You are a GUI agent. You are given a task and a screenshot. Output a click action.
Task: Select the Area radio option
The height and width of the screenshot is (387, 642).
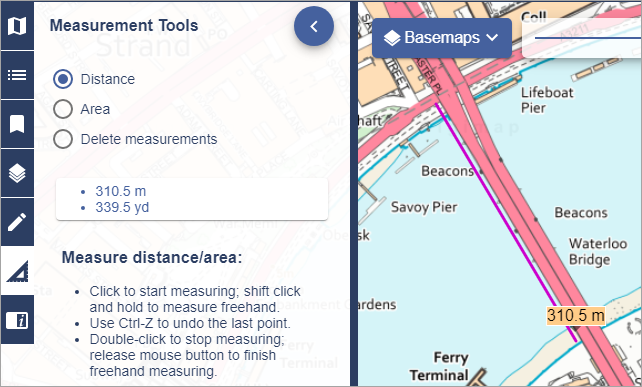pyautogui.click(x=63, y=109)
